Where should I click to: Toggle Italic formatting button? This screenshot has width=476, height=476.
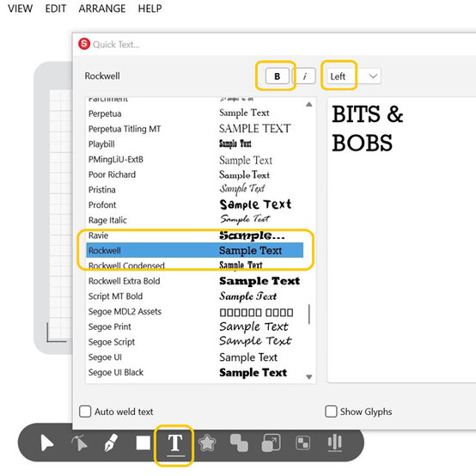(304, 76)
